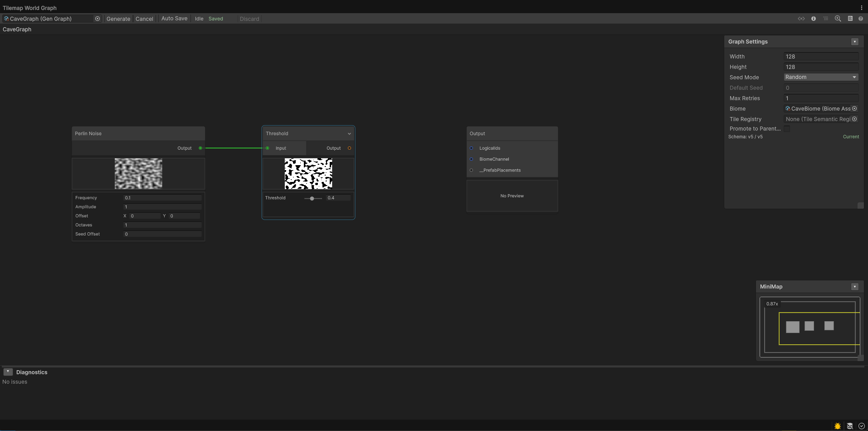Click the Threshold node orange Output port
868x431 pixels.
(349, 148)
